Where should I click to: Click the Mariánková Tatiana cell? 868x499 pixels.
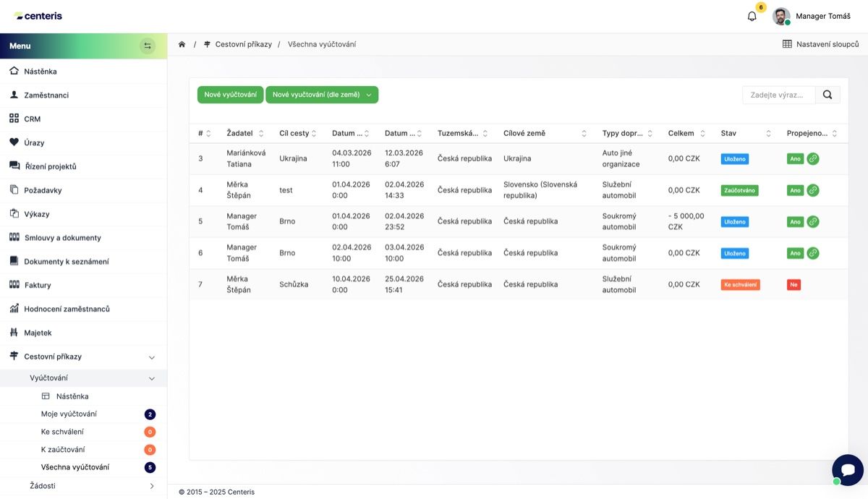[x=246, y=158]
